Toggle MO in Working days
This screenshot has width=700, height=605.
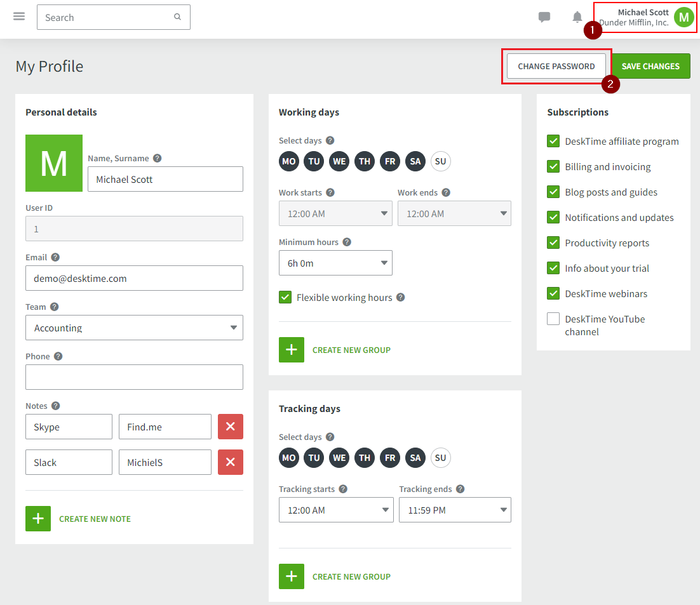click(289, 161)
